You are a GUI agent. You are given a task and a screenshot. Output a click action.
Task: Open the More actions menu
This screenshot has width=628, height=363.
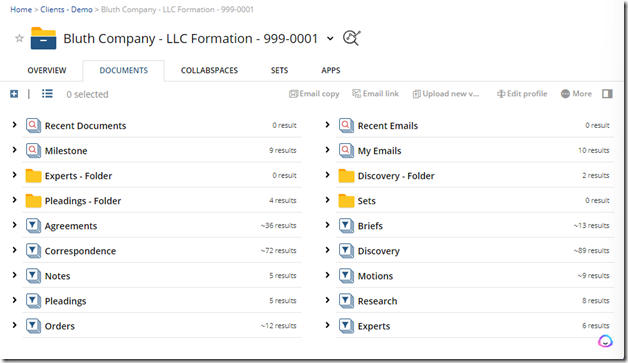576,94
